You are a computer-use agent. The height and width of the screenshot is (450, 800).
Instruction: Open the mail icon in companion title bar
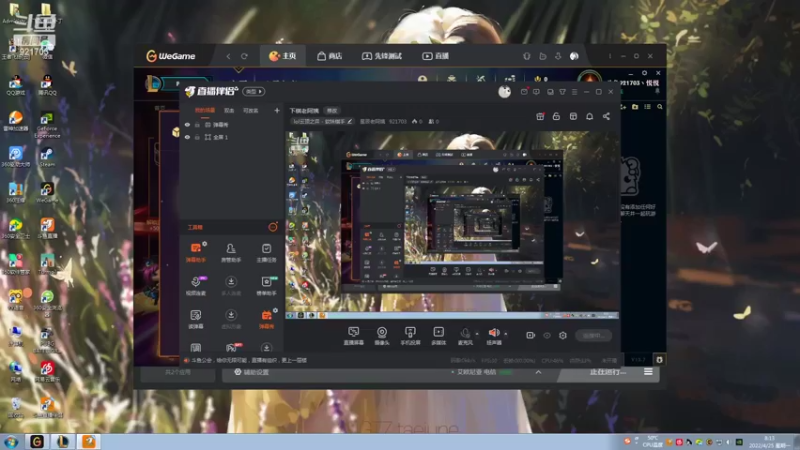pos(524,92)
